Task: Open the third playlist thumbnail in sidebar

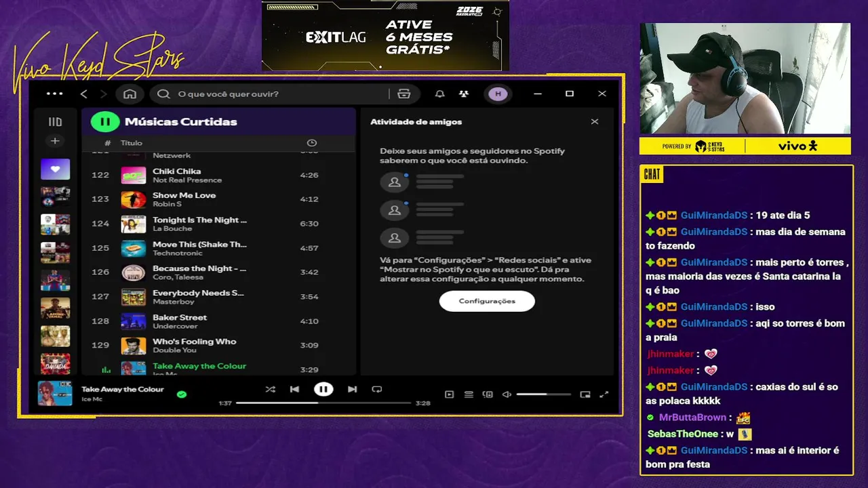Action: coord(55,224)
